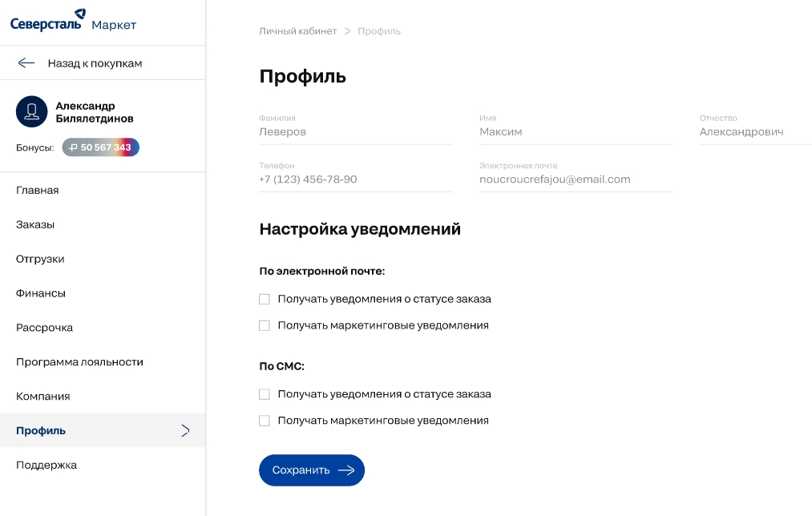
Task: Toggle SMS marketing notifications checkbox
Action: [265, 421]
